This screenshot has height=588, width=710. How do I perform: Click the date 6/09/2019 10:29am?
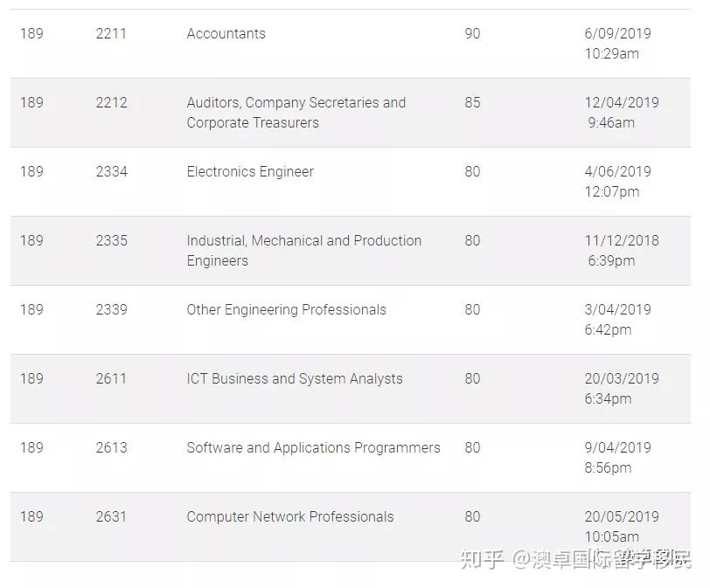(617, 43)
